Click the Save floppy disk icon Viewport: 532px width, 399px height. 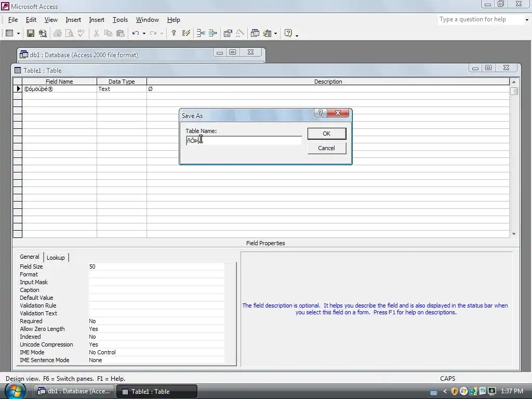[31, 33]
